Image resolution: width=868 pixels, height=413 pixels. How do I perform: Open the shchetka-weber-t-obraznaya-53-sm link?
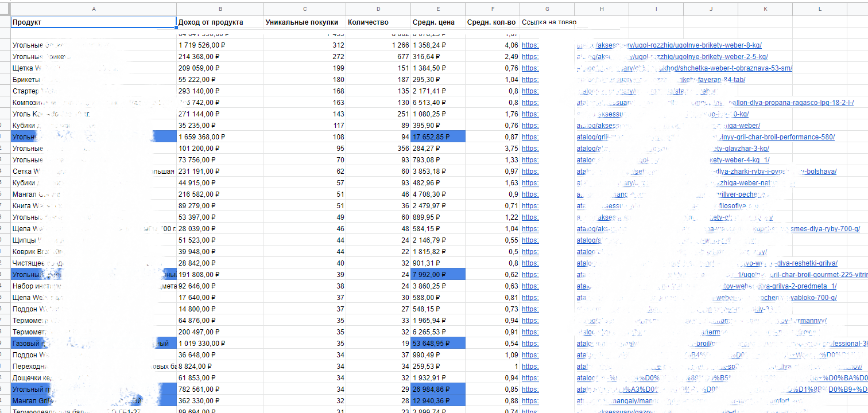pyautogui.click(x=684, y=68)
